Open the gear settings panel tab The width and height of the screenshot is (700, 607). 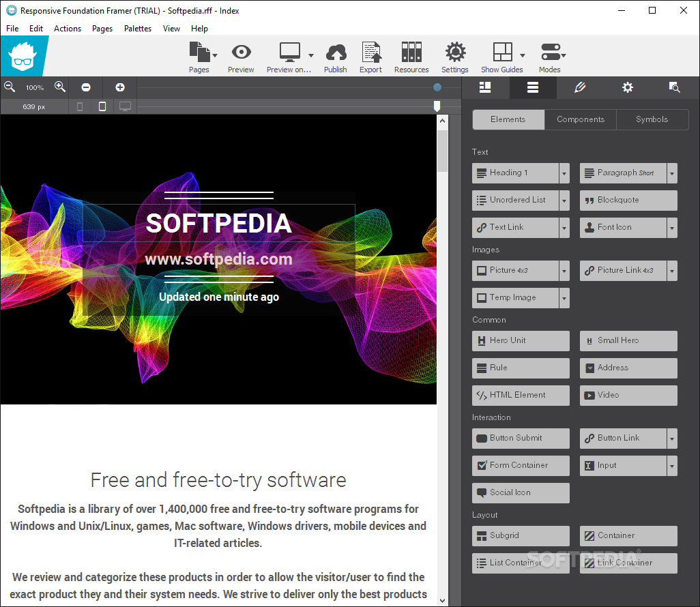coord(628,87)
